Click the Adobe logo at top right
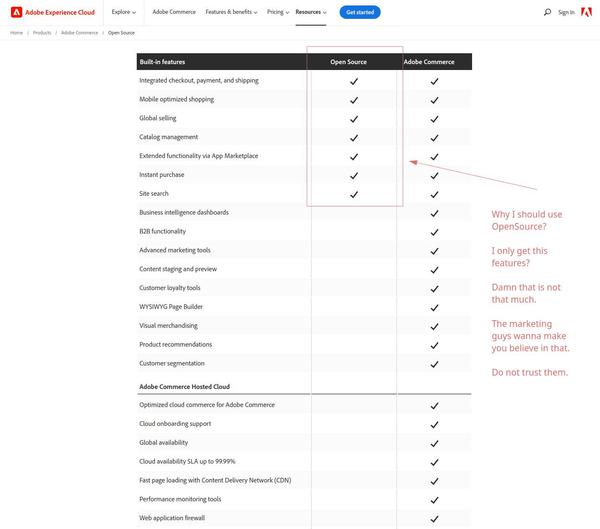 [586, 12]
